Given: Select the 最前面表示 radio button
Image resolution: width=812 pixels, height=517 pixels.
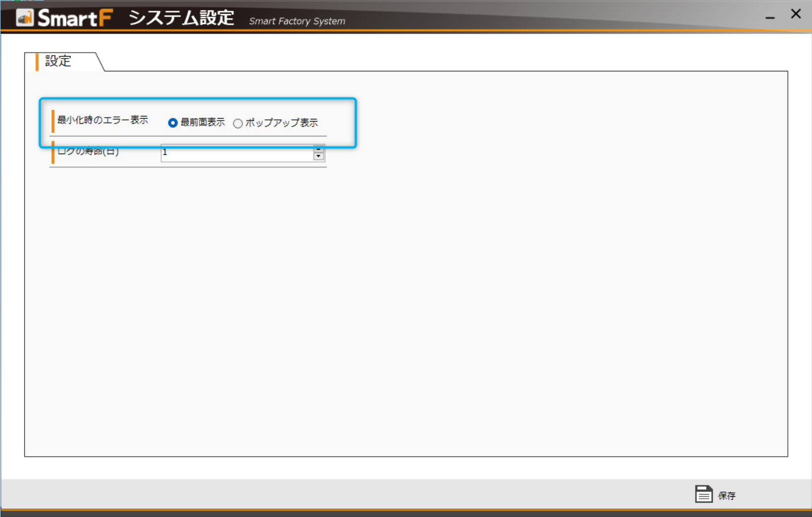Looking at the screenshot, I should click(172, 123).
